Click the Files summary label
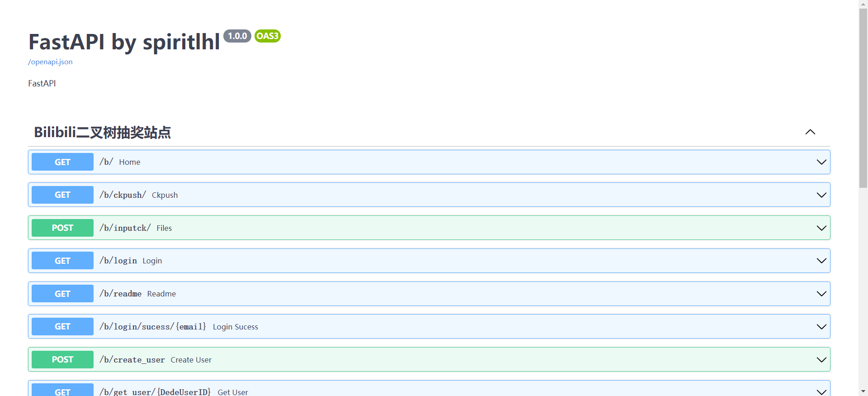The image size is (868, 396). click(x=164, y=228)
